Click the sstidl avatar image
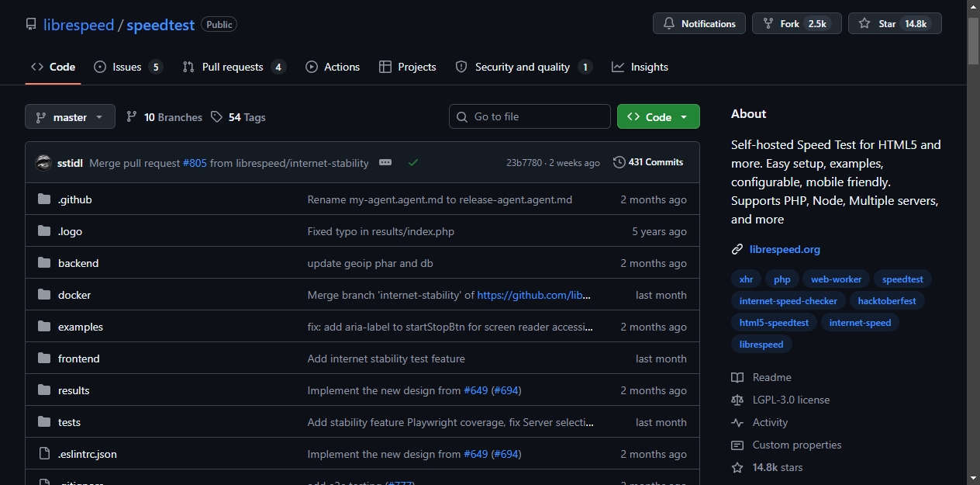The image size is (980, 485). coord(43,162)
